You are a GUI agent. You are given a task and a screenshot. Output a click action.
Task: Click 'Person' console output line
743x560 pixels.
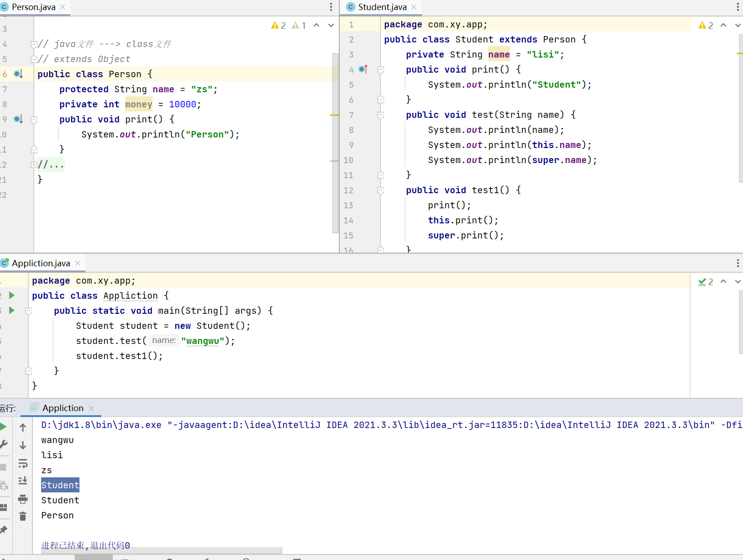[58, 515]
